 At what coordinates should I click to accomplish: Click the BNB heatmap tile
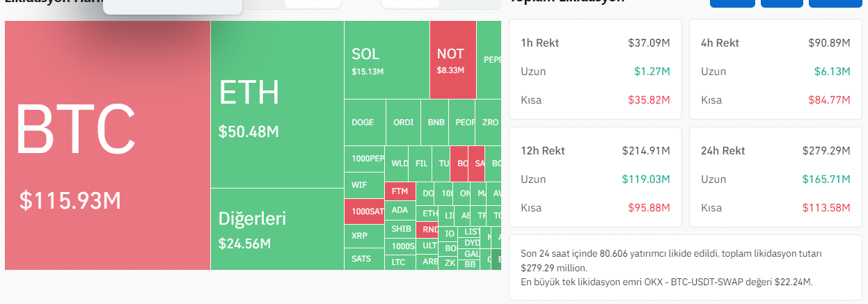[436, 122]
